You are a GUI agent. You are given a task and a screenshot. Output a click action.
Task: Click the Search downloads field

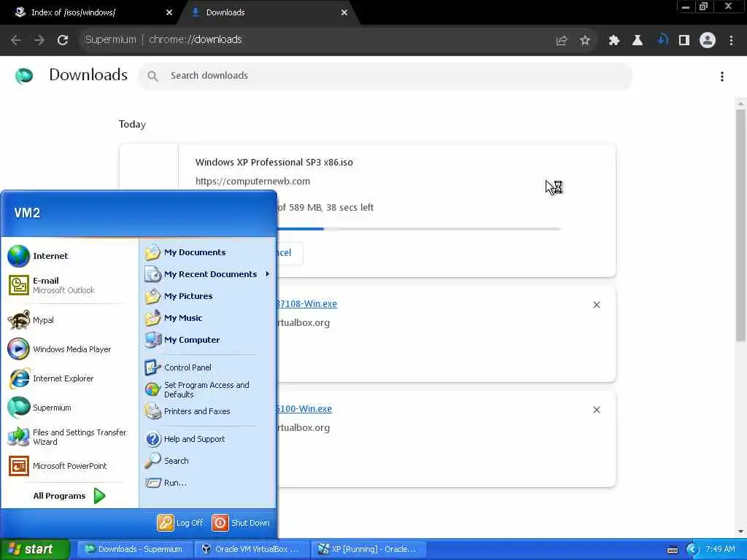pos(385,76)
